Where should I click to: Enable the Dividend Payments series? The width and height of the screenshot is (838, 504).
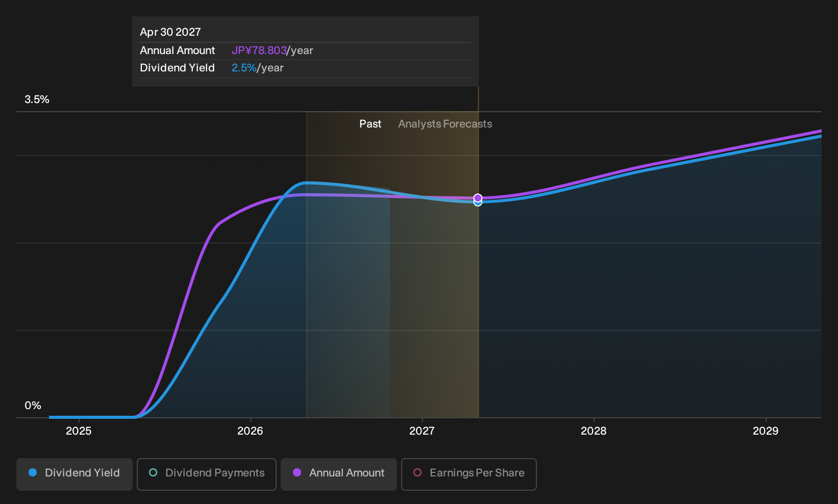click(x=207, y=474)
